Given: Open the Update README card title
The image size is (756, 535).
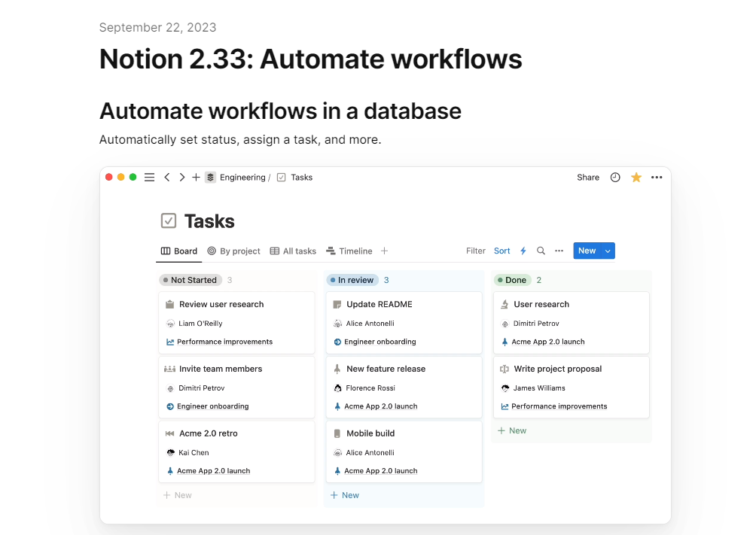Looking at the screenshot, I should (380, 304).
